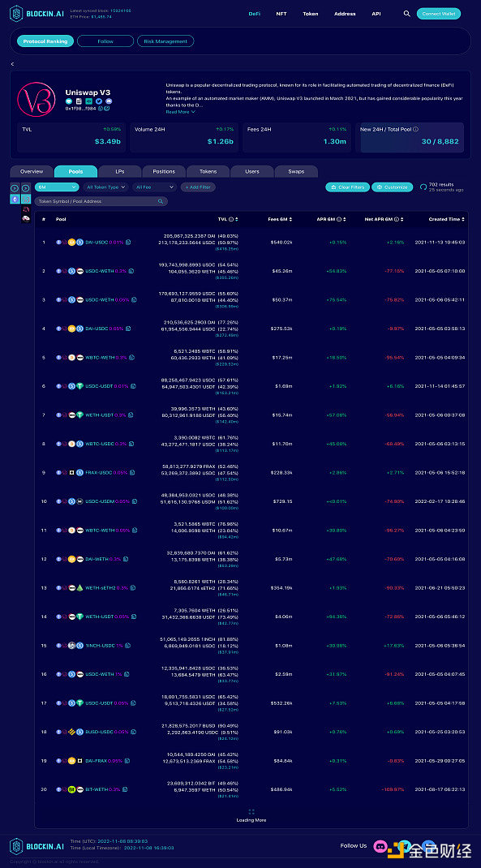Open the NFT navigation menu
This screenshot has height=868, width=481.
[281, 14]
